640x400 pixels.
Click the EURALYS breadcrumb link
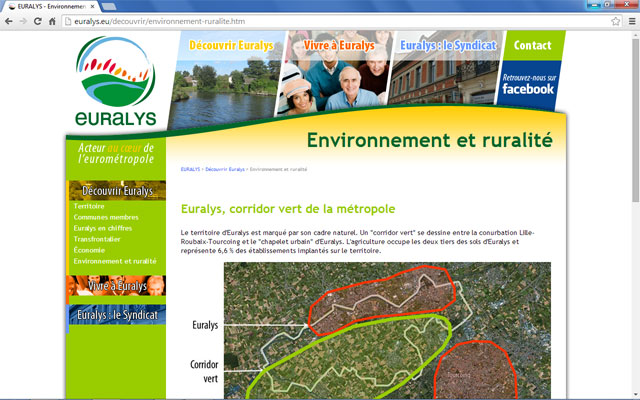(190, 169)
